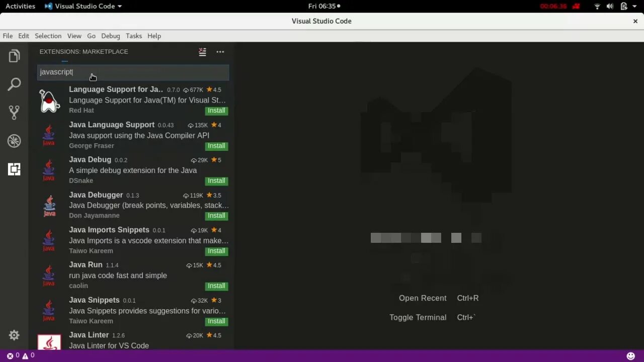Image resolution: width=644 pixels, height=362 pixels.
Task: Open the Manage gear icon
Action: tap(14, 335)
